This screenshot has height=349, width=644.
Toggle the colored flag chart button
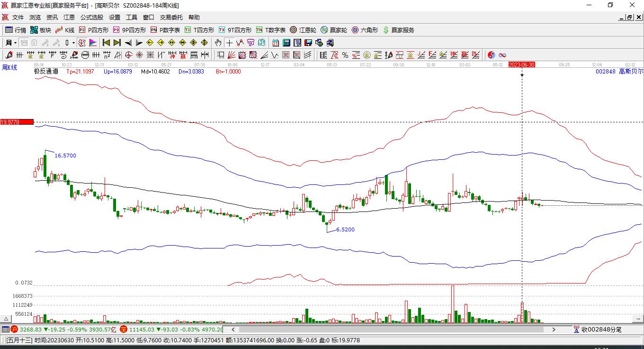(93, 43)
